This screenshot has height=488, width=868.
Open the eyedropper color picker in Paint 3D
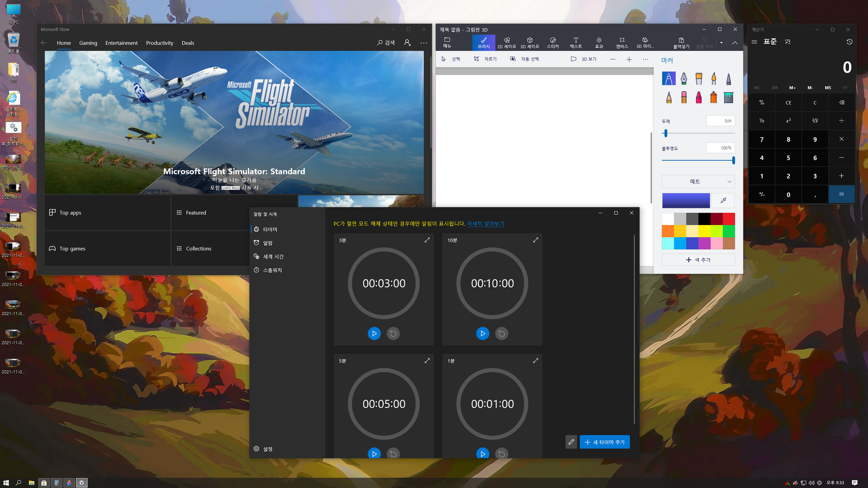click(x=723, y=200)
